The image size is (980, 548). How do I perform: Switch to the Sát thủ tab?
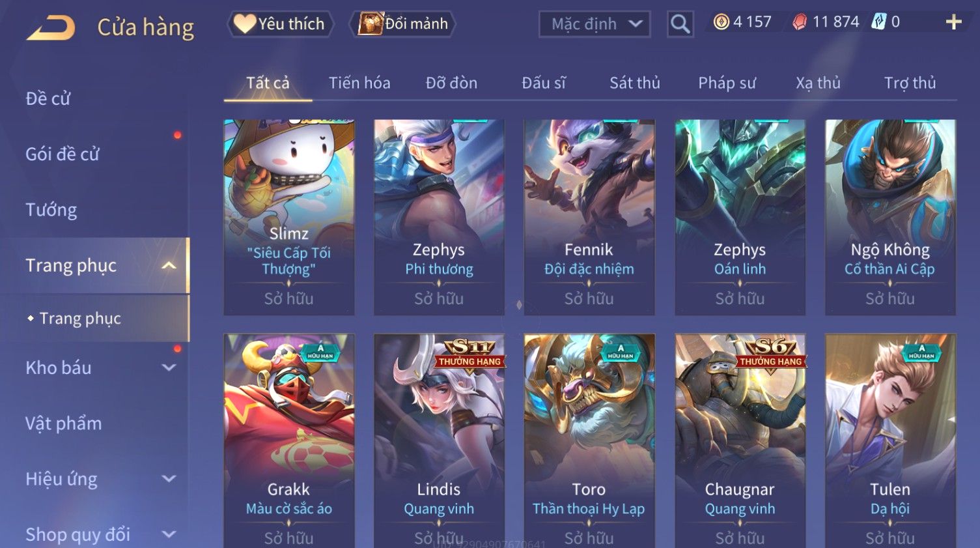(x=634, y=83)
